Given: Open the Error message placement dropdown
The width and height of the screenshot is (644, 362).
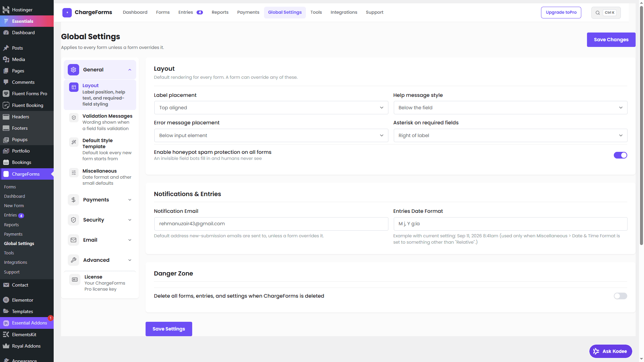Looking at the screenshot, I should pyautogui.click(x=271, y=135).
